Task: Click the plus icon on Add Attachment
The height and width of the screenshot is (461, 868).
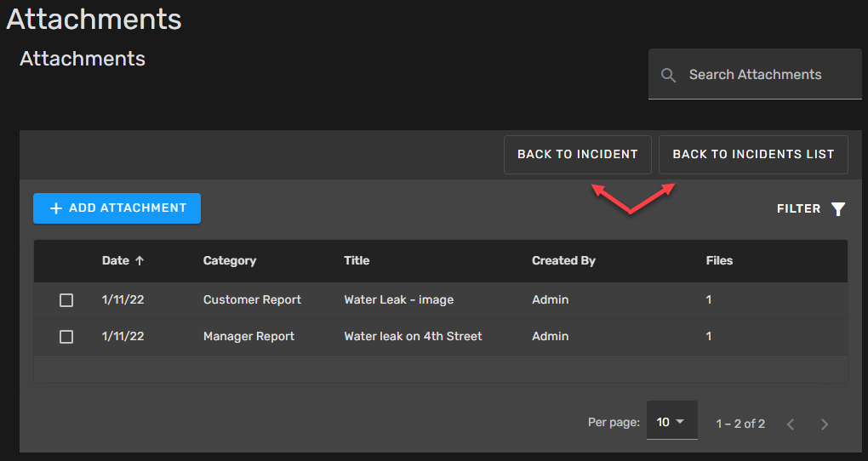Action: (56, 208)
